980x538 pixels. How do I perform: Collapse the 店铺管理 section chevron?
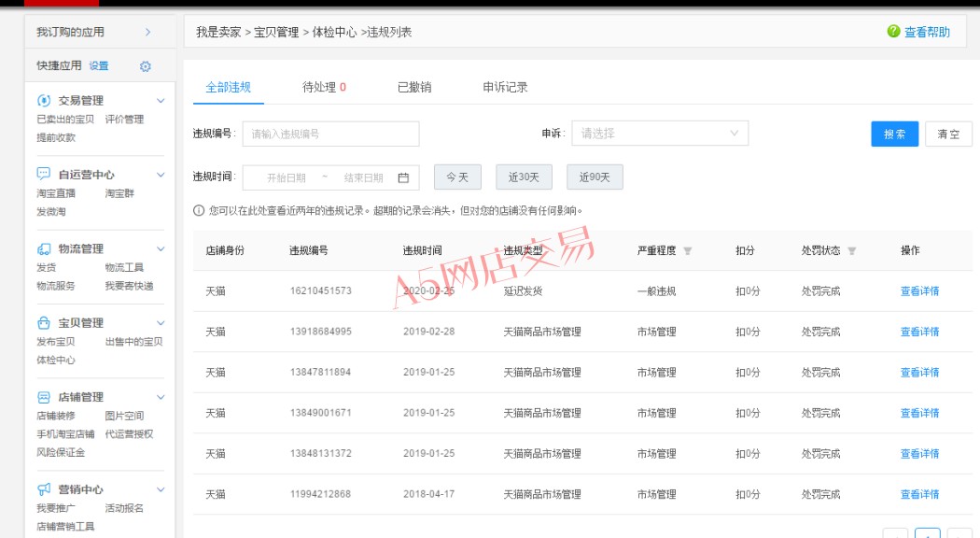coord(161,397)
